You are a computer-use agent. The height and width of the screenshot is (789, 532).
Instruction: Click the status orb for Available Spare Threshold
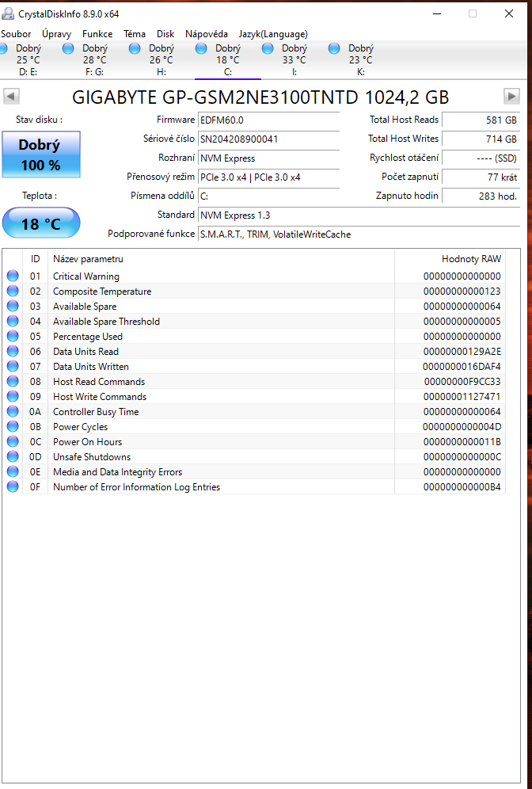(x=13, y=321)
